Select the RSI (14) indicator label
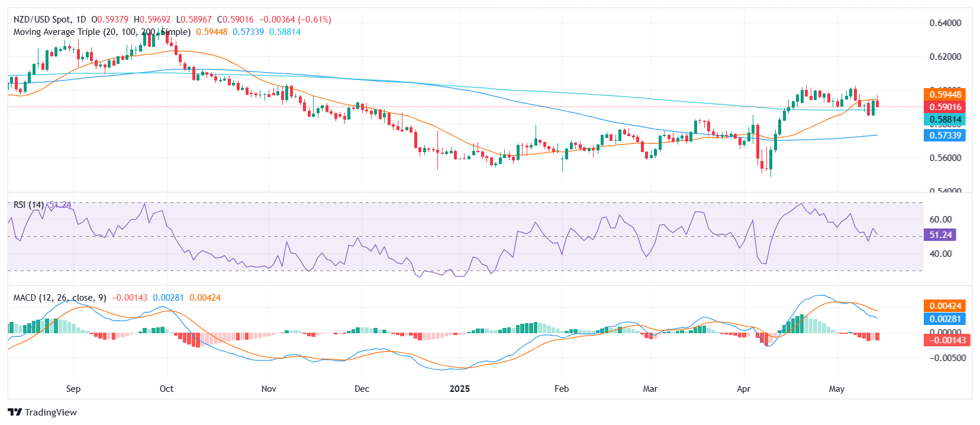This screenshot has width=980, height=425. click(x=28, y=205)
